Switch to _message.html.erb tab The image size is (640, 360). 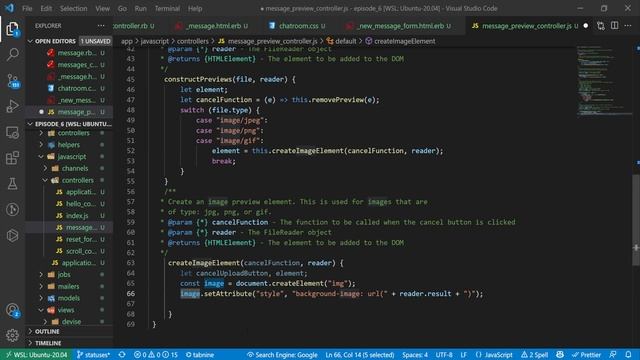(211, 26)
